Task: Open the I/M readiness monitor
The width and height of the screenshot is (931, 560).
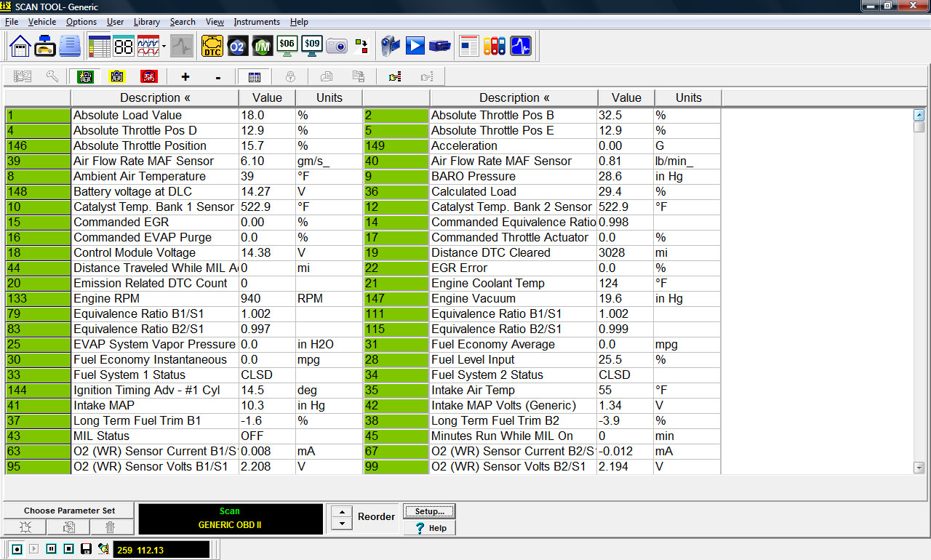Action: [262, 45]
